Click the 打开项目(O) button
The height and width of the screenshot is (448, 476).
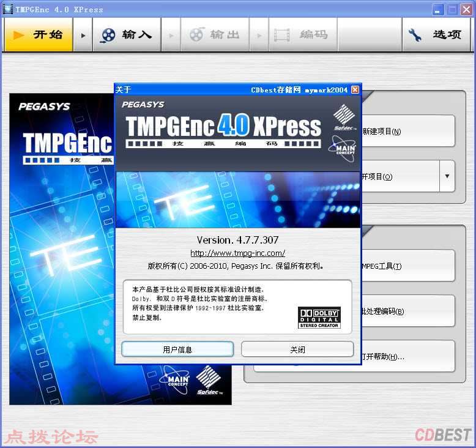(x=400, y=176)
